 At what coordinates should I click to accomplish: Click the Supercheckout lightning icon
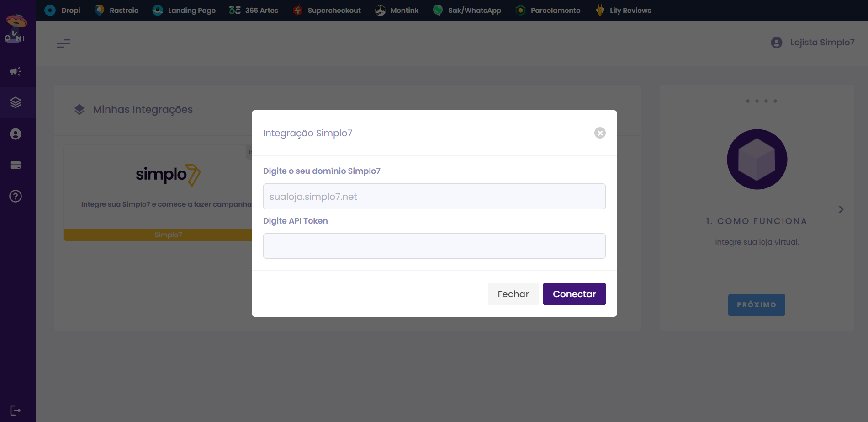coord(297,10)
